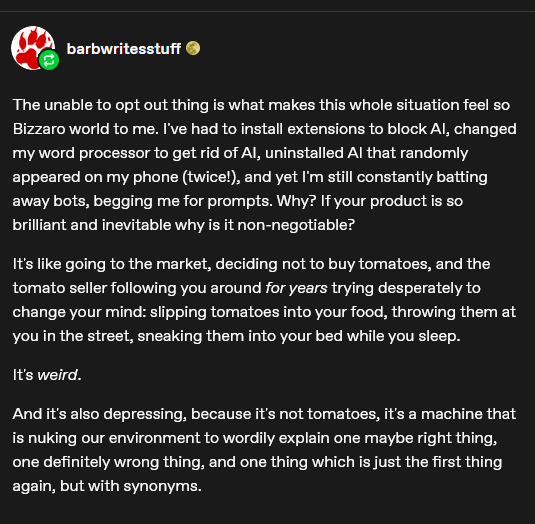Click the moon badge beside barbwritesstuff
Screen dimensions: 535x524
click(193, 48)
